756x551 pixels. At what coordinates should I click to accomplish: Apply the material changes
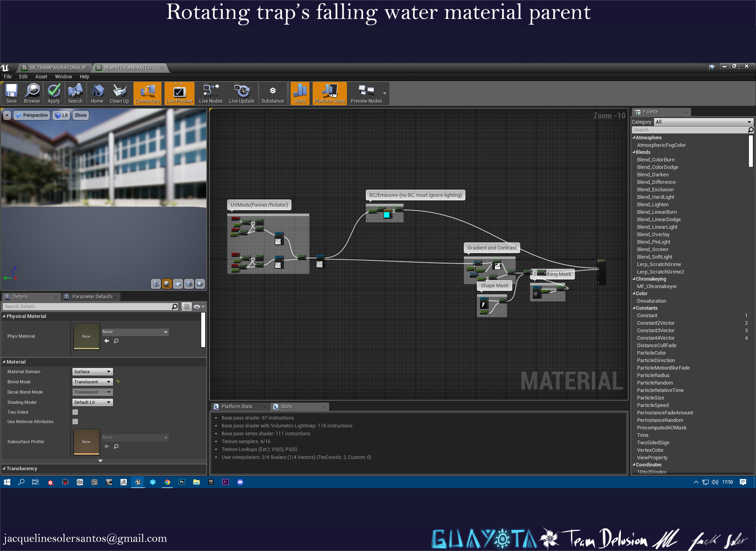point(54,93)
